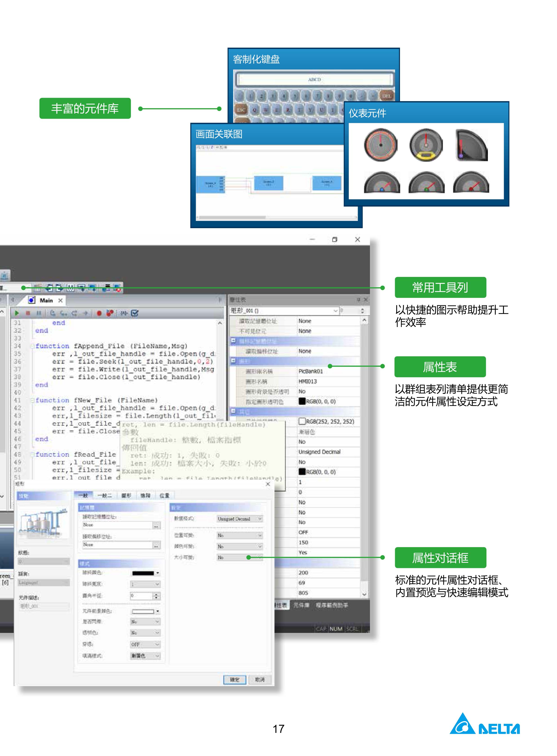Click the read memory address input field
Viewport: 557px width, 756px height.
[117, 525]
